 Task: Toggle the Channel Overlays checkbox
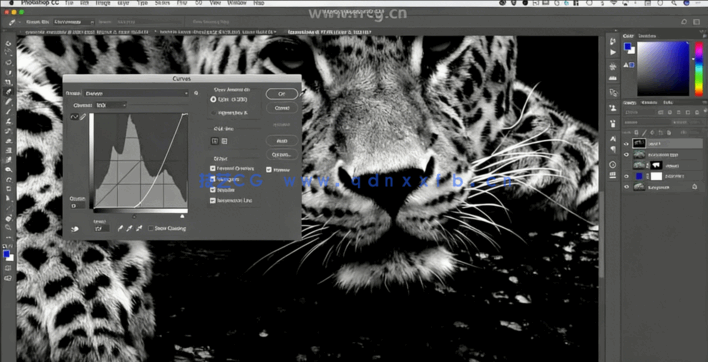click(x=213, y=168)
